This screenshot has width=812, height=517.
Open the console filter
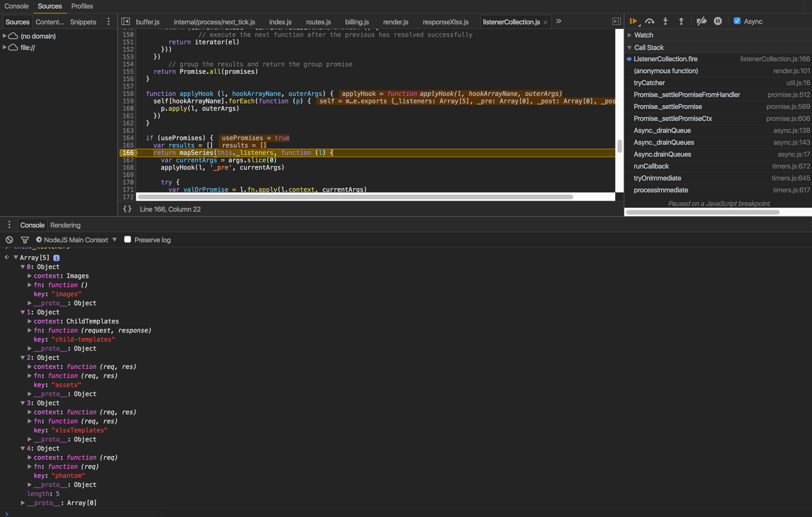tap(25, 239)
